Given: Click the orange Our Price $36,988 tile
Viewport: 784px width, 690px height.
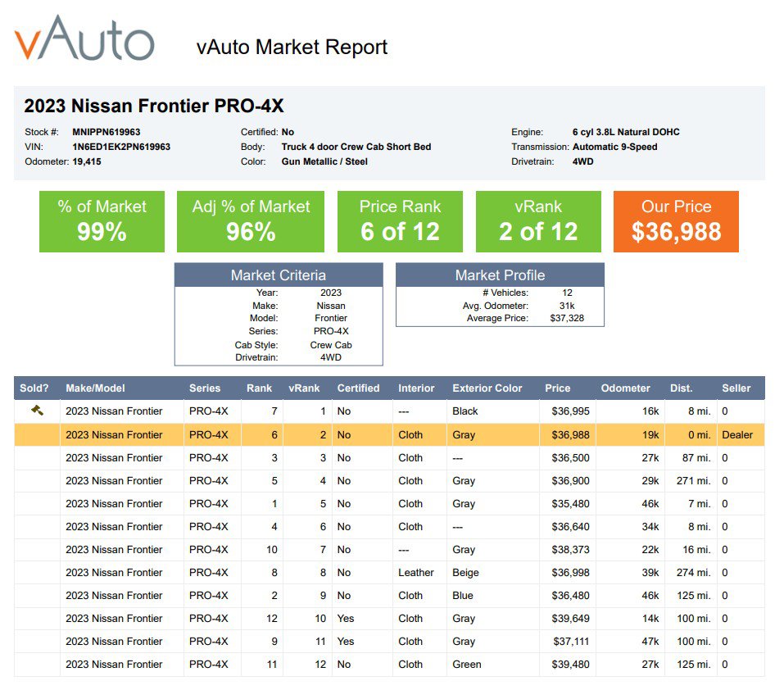Looking at the screenshot, I should click(676, 221).
